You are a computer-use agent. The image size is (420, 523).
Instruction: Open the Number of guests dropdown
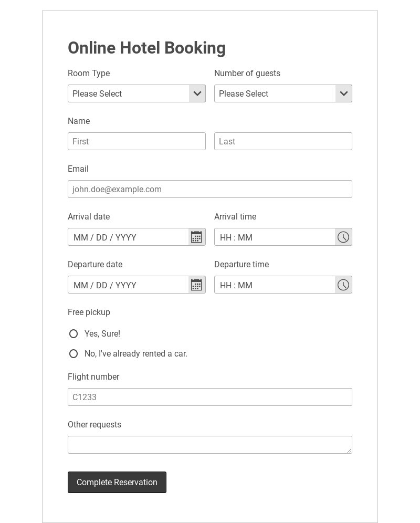pos(282,93)
